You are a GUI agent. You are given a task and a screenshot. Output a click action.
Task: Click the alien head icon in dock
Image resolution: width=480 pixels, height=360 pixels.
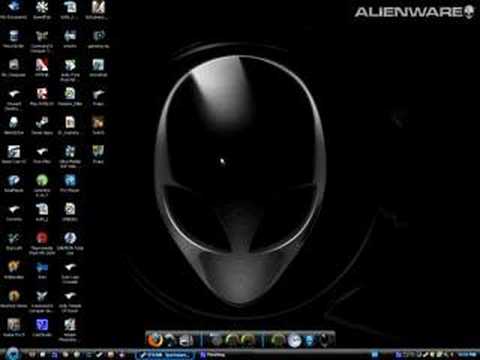pos(326,341)
